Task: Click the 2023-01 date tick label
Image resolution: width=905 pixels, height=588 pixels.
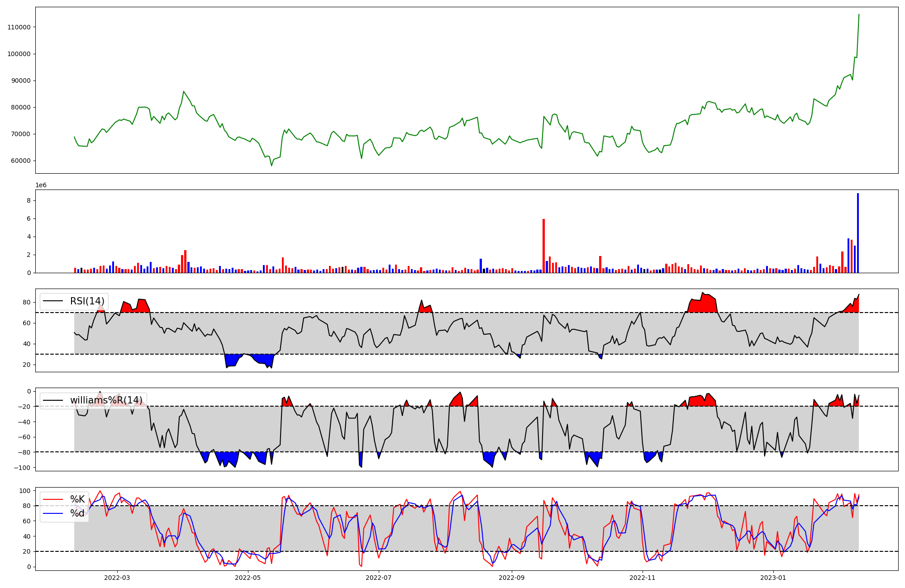Action: 773,578
